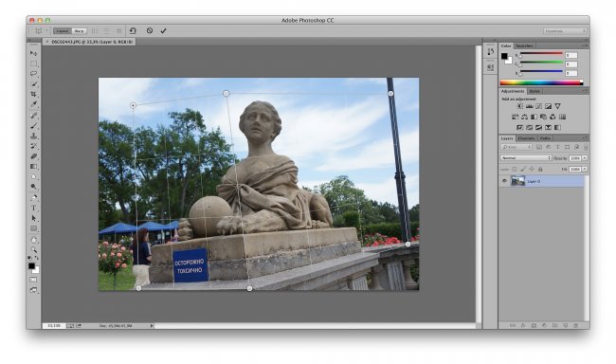Screen dimensions: 616x364
Task: Switch to the Channels tab
Action: (x=526, y=138)
